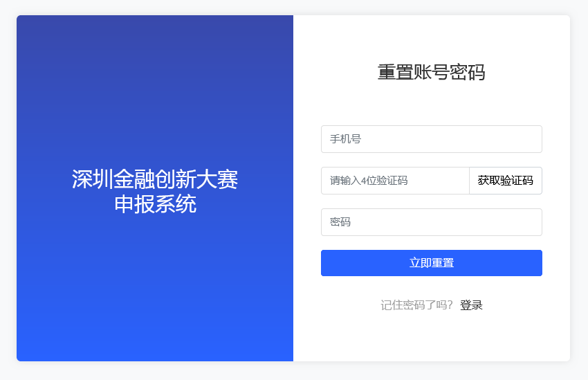Click the blue 立即重置 button
The width and height of the screenshot is (588, 380).
(431, 263)
